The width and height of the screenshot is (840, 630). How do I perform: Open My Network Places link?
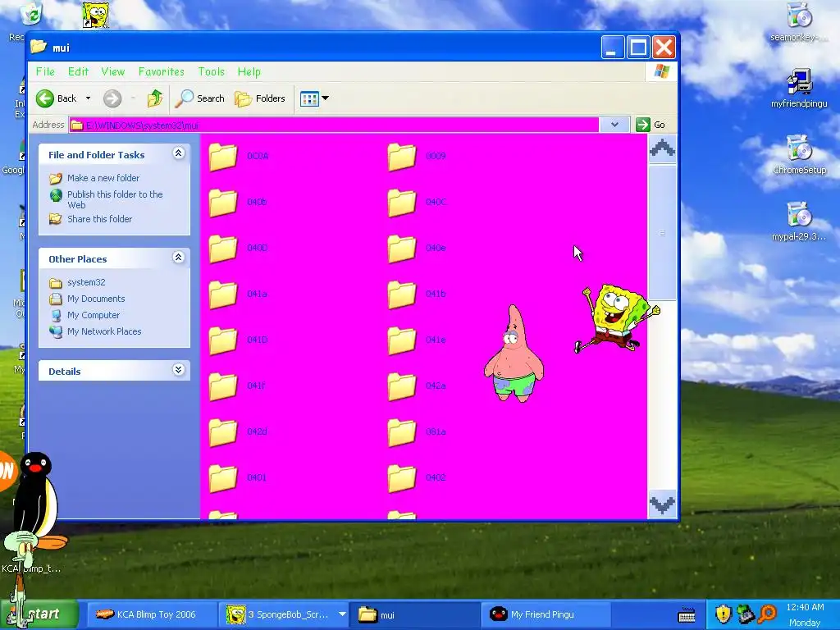click(104, 331)
